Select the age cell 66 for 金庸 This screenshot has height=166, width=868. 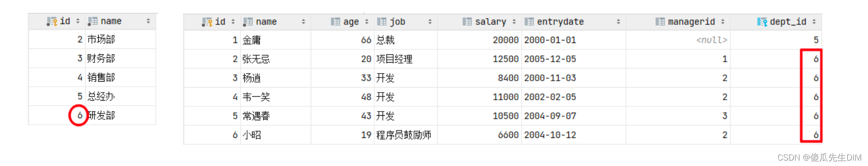342,40
